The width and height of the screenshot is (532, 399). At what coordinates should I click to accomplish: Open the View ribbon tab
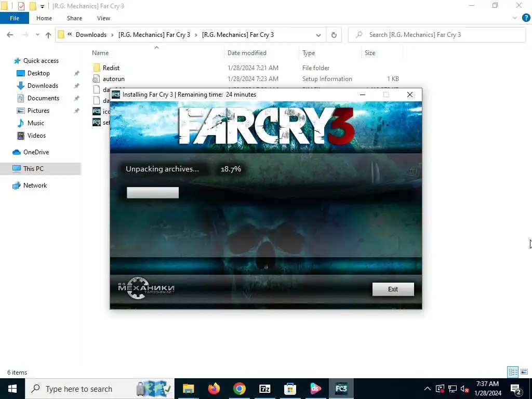click(103, 18)
